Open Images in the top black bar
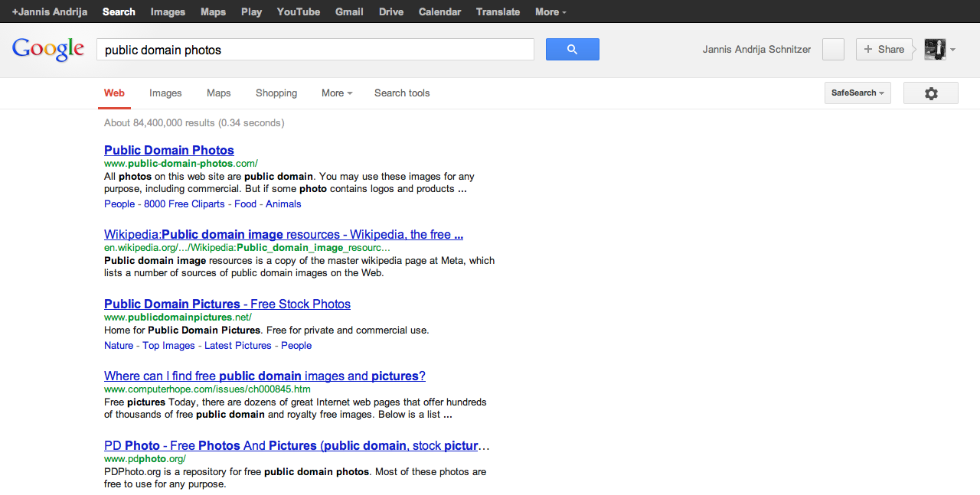The image size is (980, 495). (x=168, y=11)
